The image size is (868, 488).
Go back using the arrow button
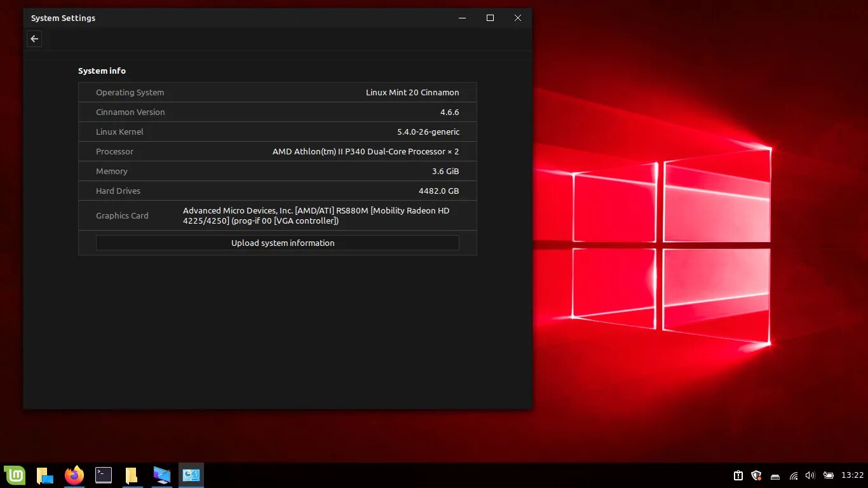point(34,39)
